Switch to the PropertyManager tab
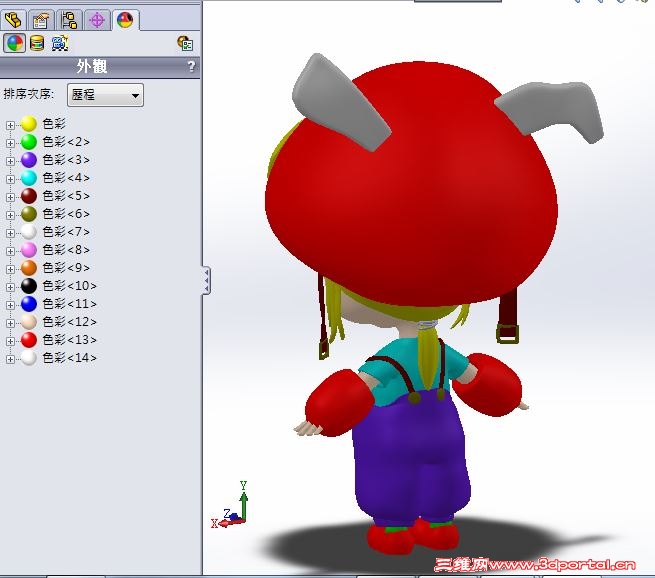Image resolution: width=655 pixels, height=578 pixels. point(41,20)
